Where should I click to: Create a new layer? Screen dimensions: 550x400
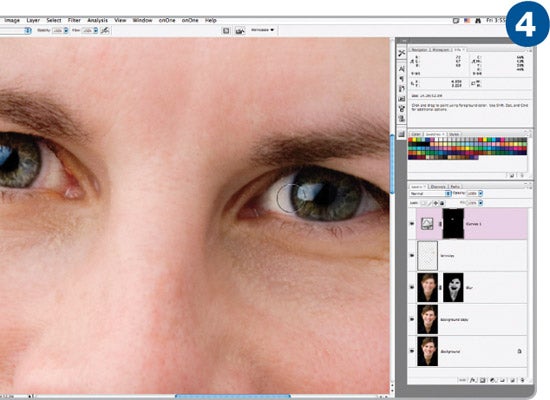click(x=512, y=380)
